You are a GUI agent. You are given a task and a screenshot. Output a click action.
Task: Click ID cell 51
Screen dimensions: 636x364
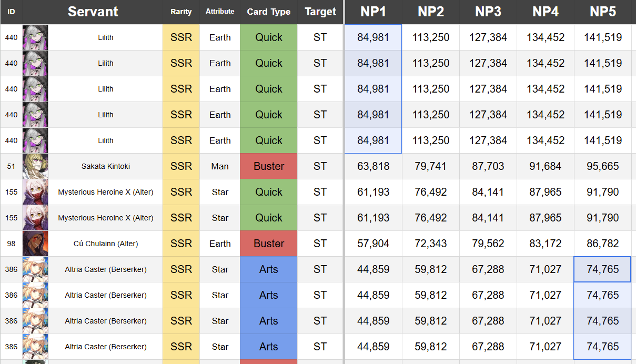point(11,166)
